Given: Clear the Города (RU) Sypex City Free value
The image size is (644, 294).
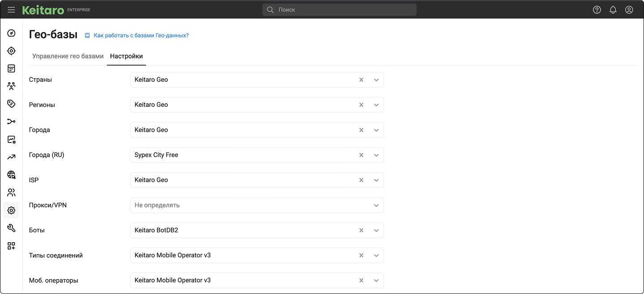Looking at the screenshot, I should click(361, 155).
